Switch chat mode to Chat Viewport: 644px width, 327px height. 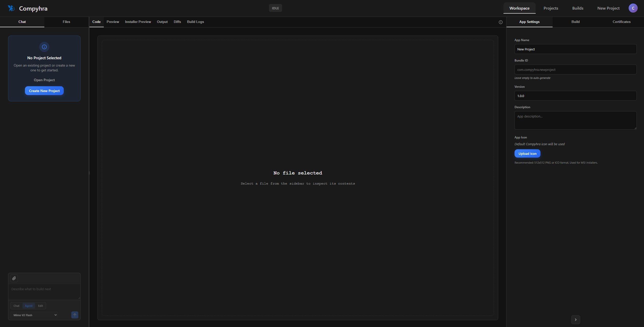(x=16, y=306)
